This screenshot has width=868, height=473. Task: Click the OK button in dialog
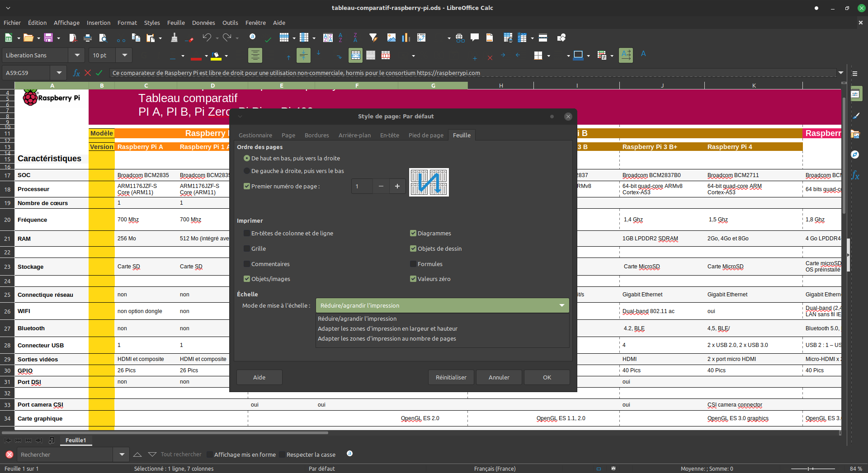547,377
